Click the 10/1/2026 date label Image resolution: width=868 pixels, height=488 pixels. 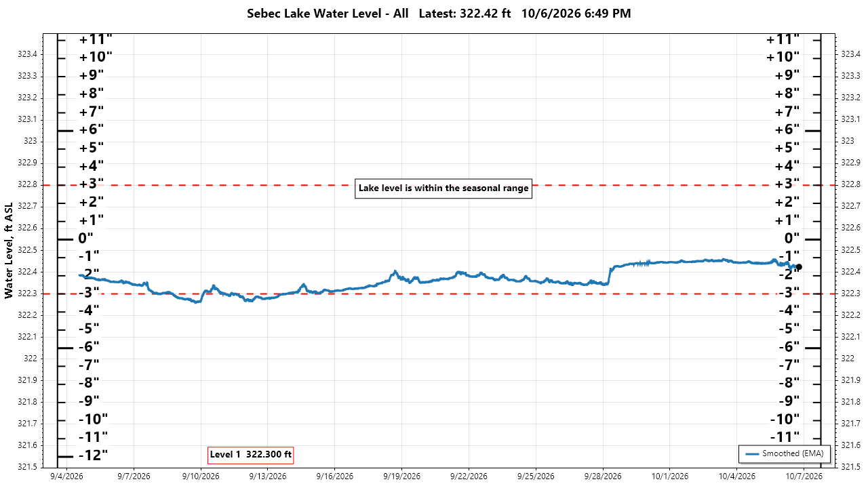point(670,476)
